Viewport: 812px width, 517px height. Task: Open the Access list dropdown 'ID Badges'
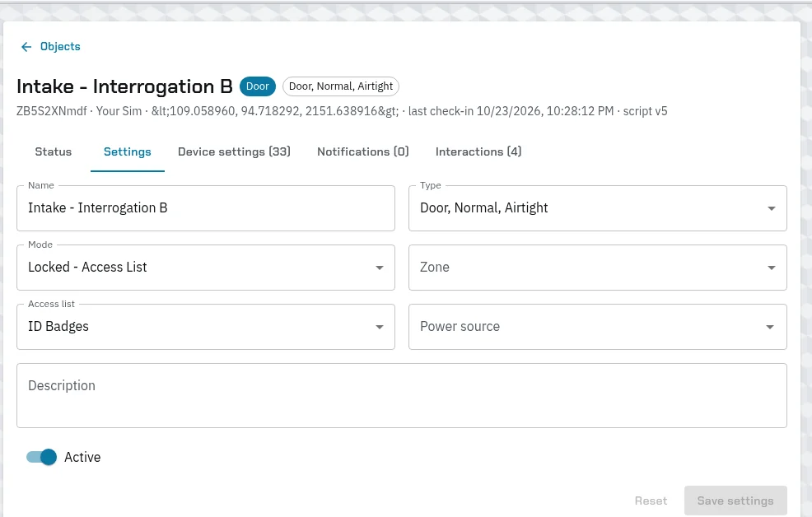(x=206, y=327)
